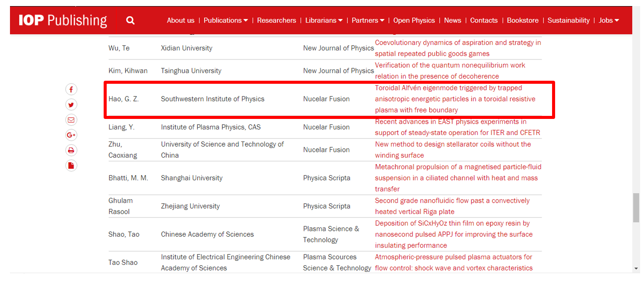Click the scroll down arrow of scrollbar

[x=636, y=269]
